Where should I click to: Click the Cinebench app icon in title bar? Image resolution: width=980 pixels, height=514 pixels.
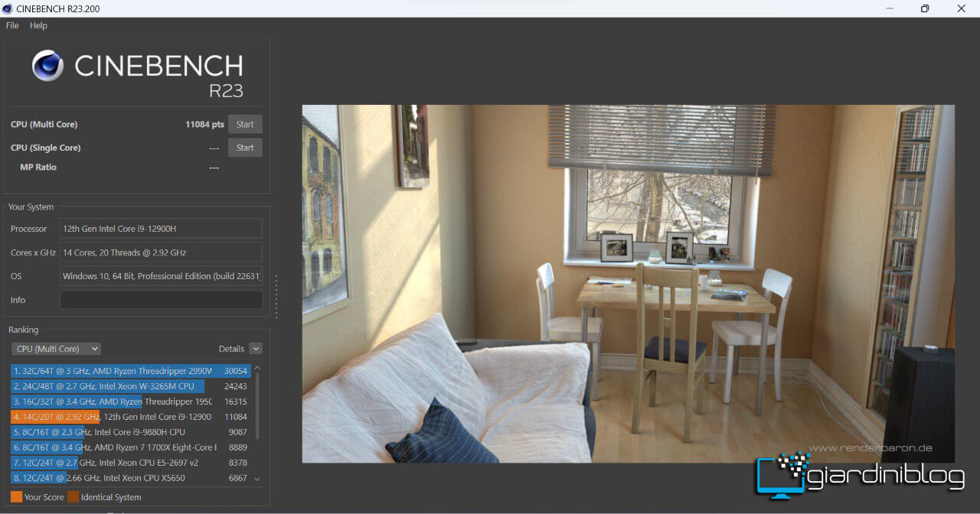(8, 8)
